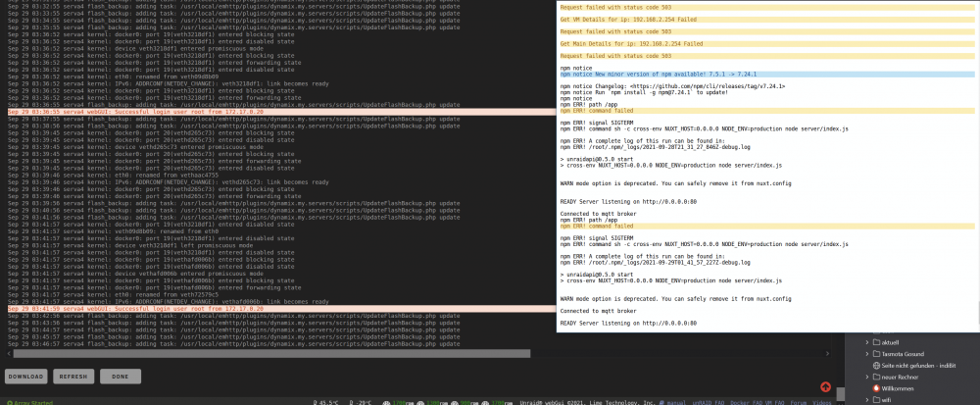Screen dimensions: 980x405
Task: Click the 2021-09-28T21_31_27_846Z-debug.log path line
Action: [x=655, y=147]
